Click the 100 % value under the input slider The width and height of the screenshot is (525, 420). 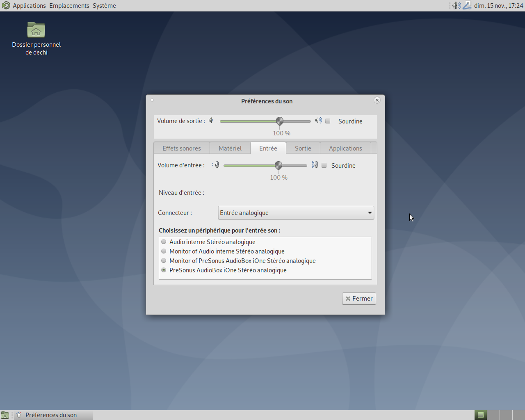pos(279,178)
